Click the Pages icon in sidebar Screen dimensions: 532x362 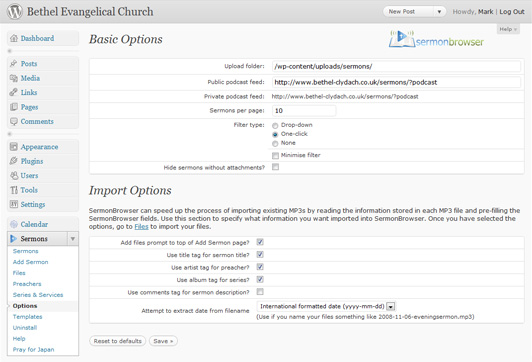coord(14,107)
